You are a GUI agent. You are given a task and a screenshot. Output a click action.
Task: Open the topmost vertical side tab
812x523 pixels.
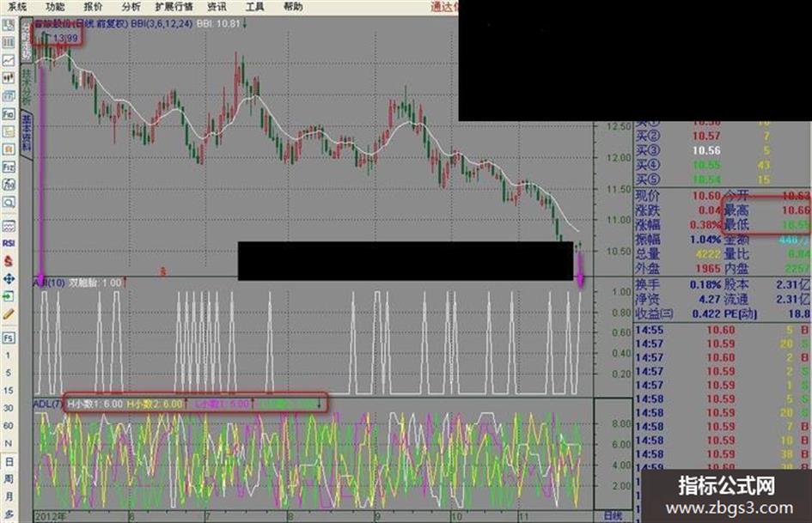pyautogui.click(x=26, y=40)
